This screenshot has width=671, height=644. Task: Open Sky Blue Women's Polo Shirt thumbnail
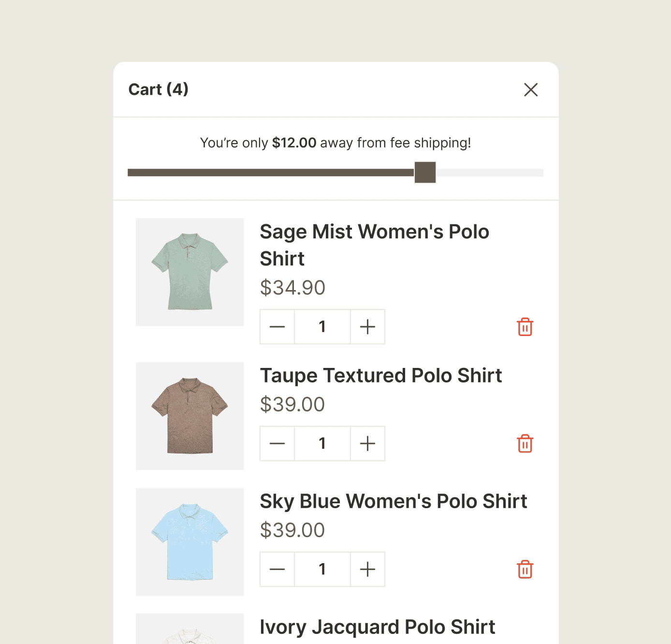point(190,542)
